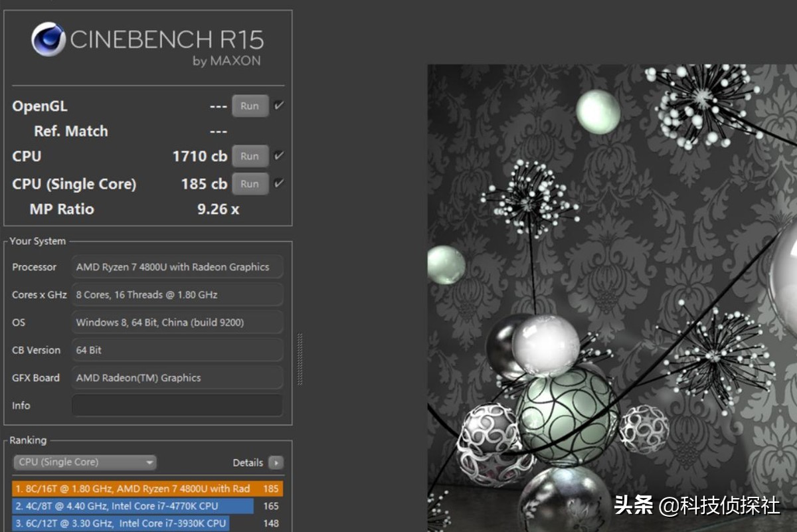This screenshot has height=532, width=797.
Task: Click the panel splitter handle dots
Action: pyautogui.click(x=300, y=359)
